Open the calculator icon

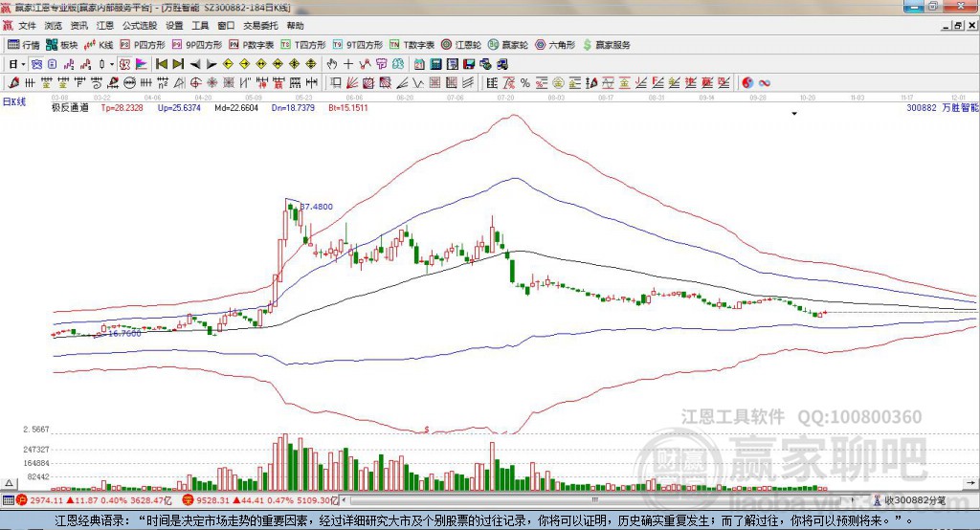click(x=435, y=64)
